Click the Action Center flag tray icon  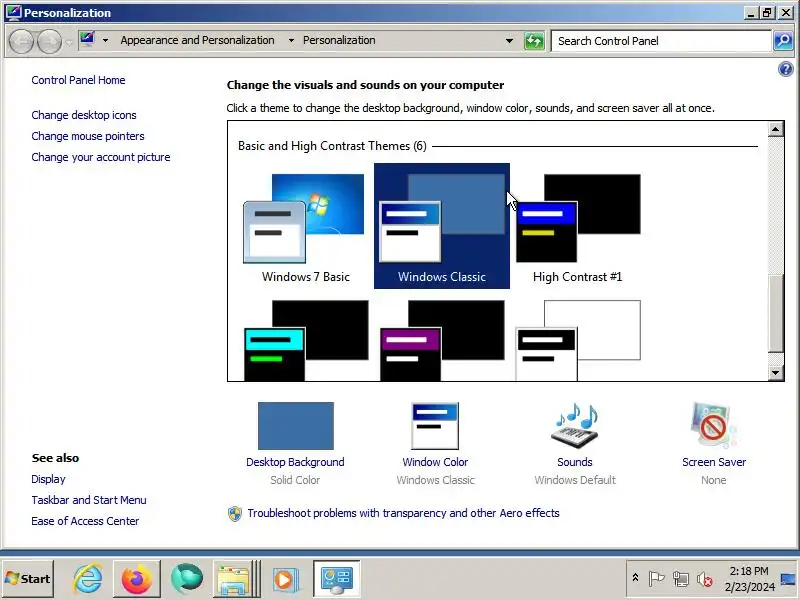[657, 579]
